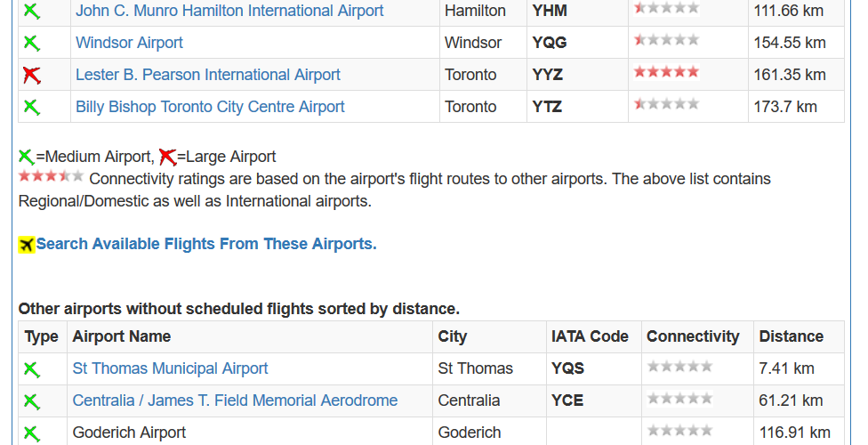Click the green plane icon beside Centralia Aerodrome
The height and width of the screenshot is (445, 868).
pyautogui.click(x=32, y=401)
